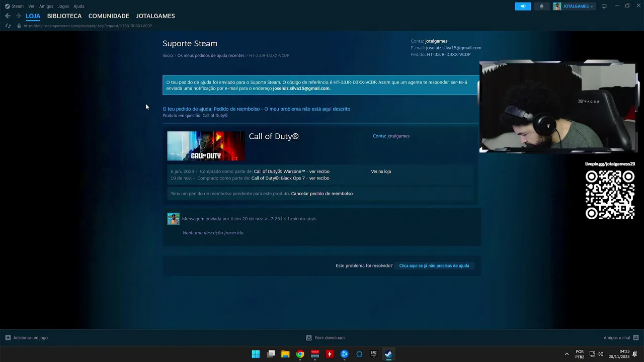Click the Suporte Steam heading
Viewport: 644px width, 362px height.
(190, 44)
